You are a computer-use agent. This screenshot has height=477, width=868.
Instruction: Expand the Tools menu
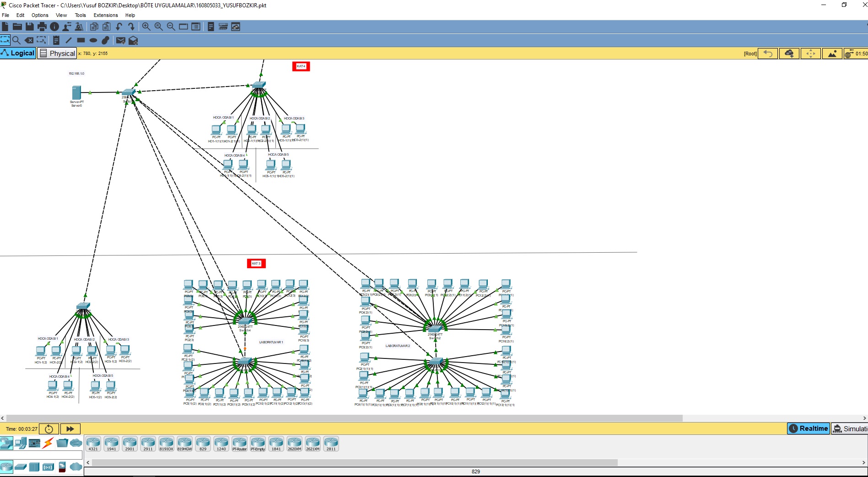(x=81, y=15)
